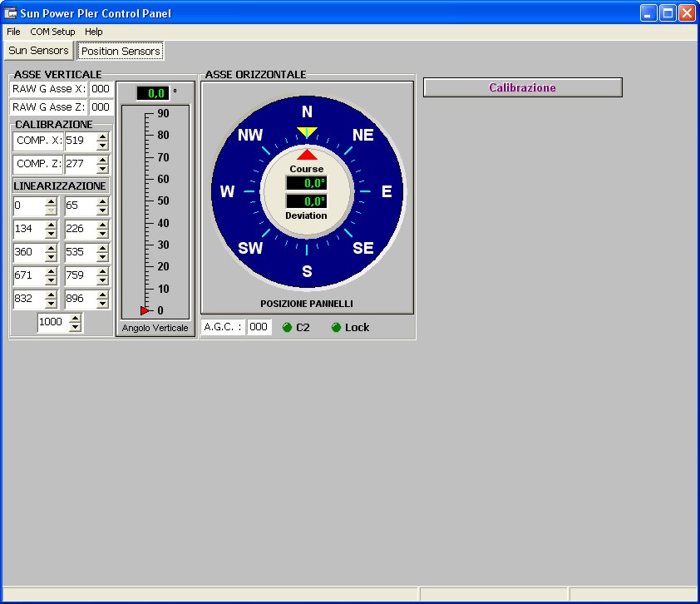Decrement the linearization value 226
The image size is (700, 604).
[x=103, y=234]
